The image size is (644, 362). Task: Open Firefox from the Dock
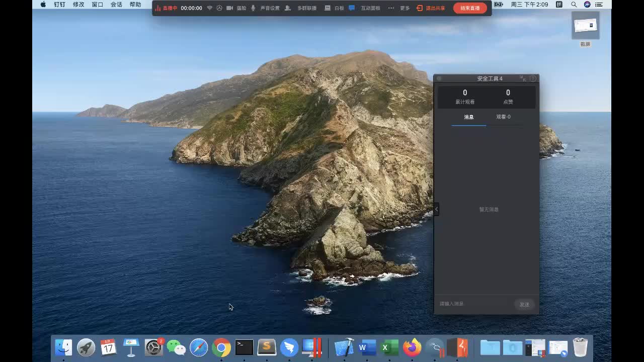pos(413,347)
